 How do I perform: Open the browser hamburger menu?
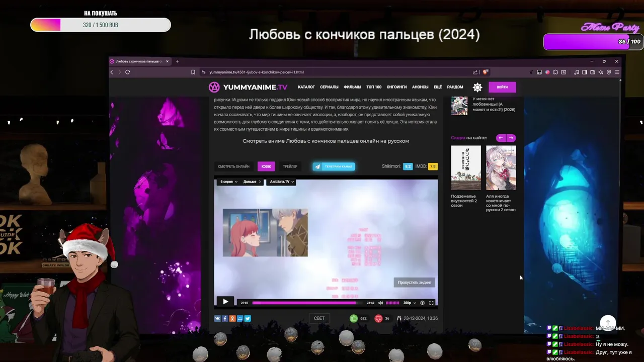617,72
